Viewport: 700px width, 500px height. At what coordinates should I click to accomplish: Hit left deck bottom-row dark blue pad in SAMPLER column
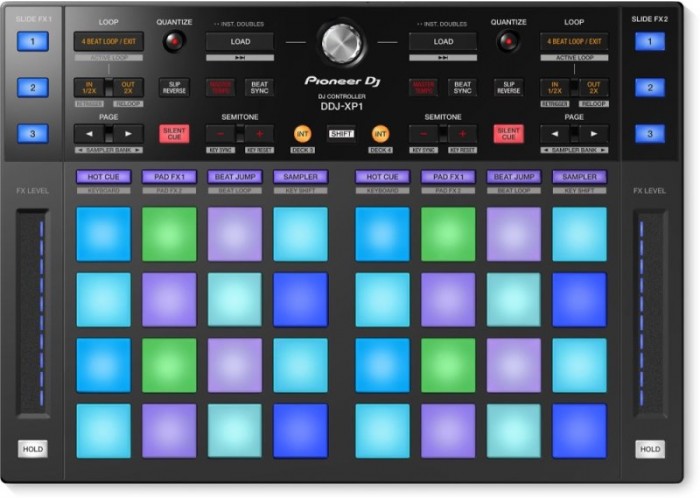pos(300,431)
